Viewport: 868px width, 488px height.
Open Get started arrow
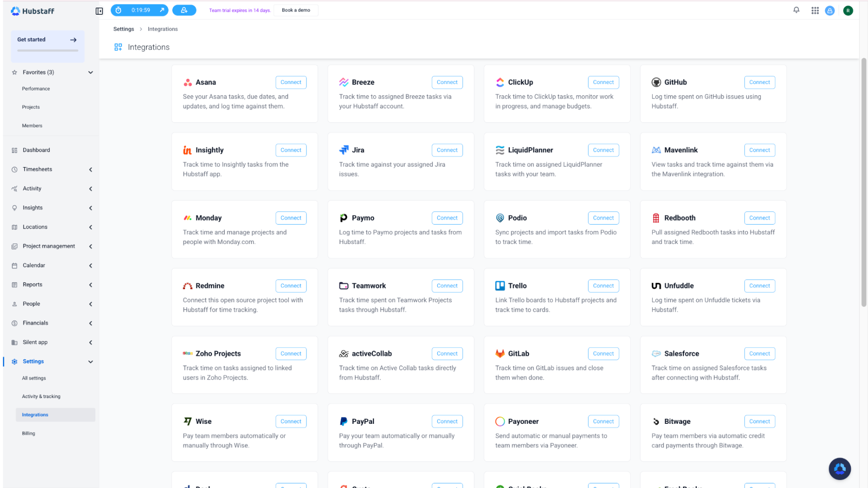[x=73, y=40]
